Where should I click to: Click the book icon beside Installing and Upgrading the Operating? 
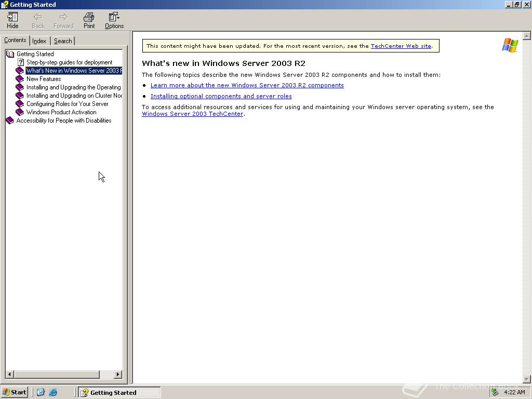pos(20,87)
